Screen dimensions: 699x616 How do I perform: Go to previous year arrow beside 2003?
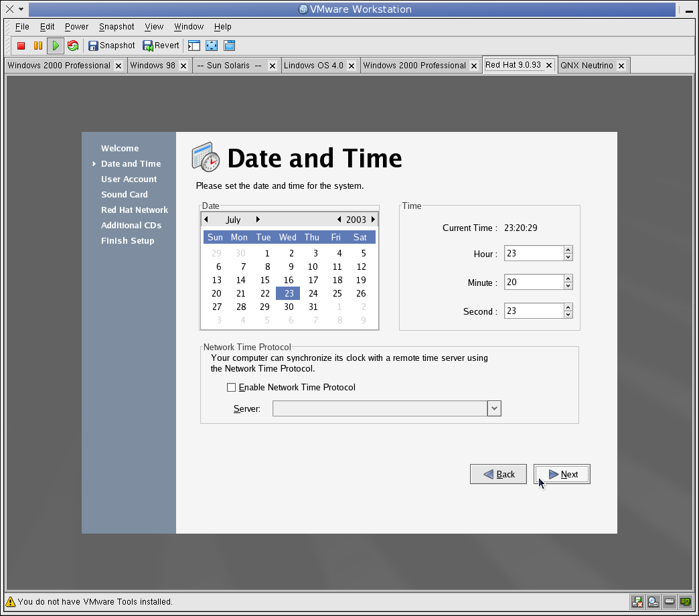[339, 220]
